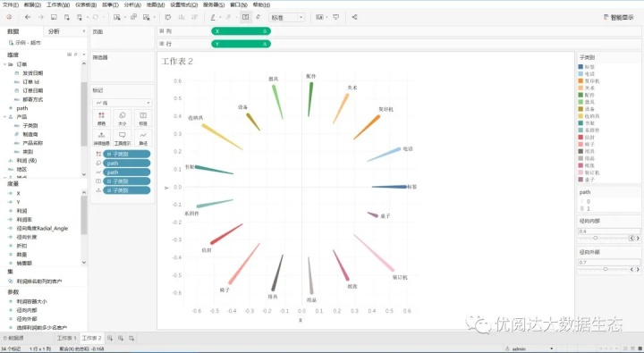
Task: Click the Add new data source icon
Action: [66, 17]
